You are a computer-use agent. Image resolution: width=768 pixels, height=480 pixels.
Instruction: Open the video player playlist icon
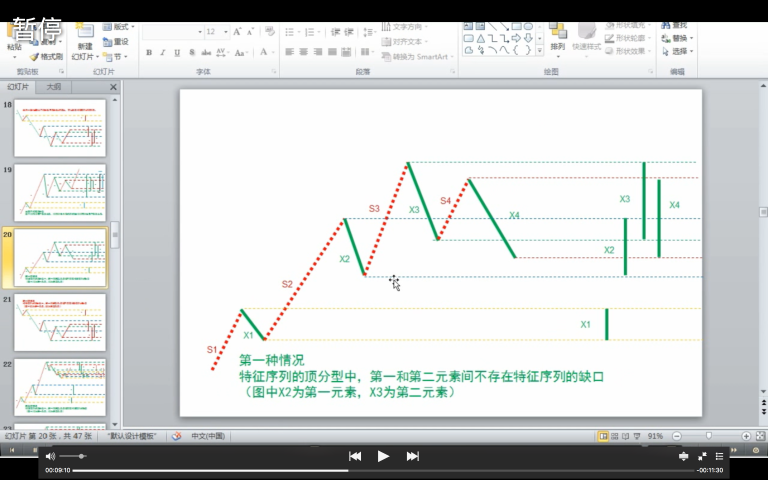pyautogui.click(x=719, y=456)
